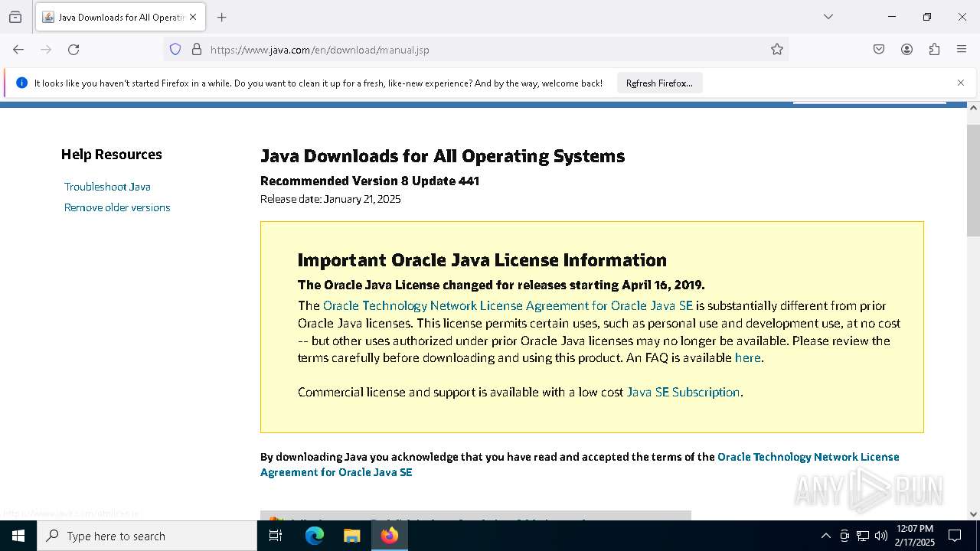Viewport: 980px width, 551px height.
Task: Click the Firefox taskbar icon
Action: (x=390, y=536)
